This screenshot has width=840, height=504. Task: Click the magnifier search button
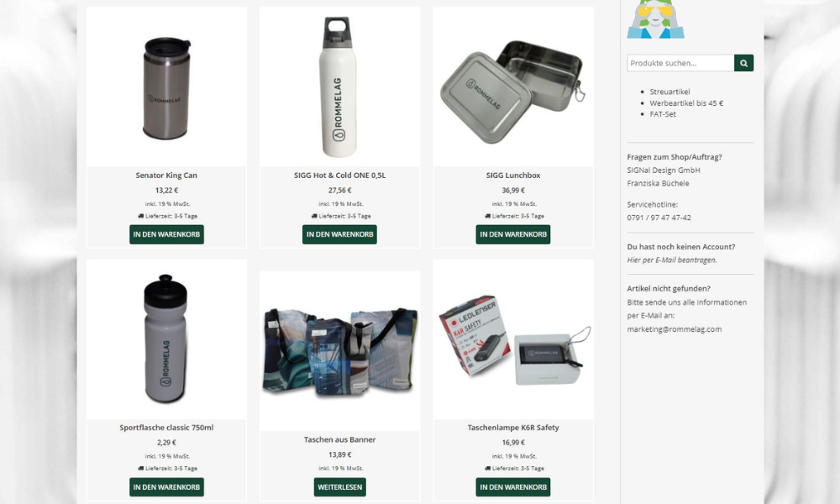coord(743,63)
